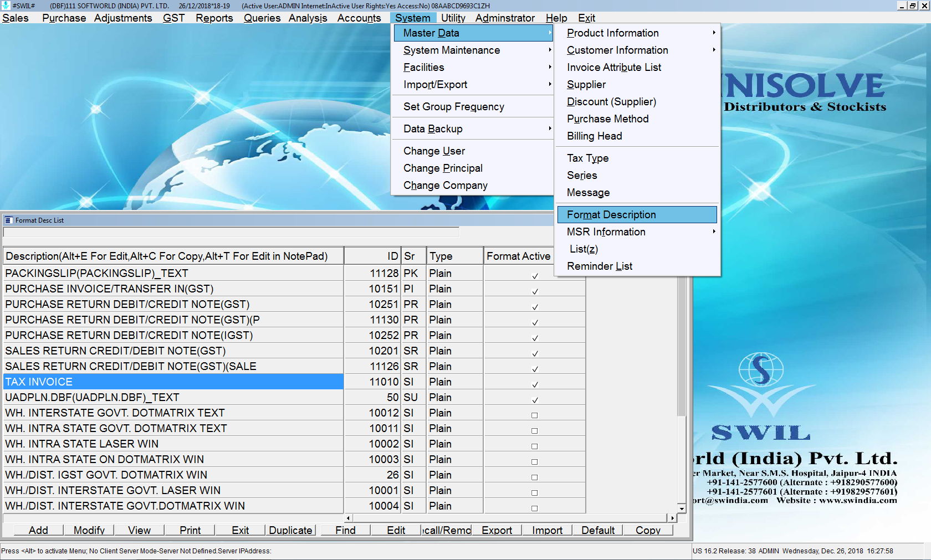Select Supplier from Master Data
Image resolution: width=931 pixels, height=560 pixels.
point(637,85)
